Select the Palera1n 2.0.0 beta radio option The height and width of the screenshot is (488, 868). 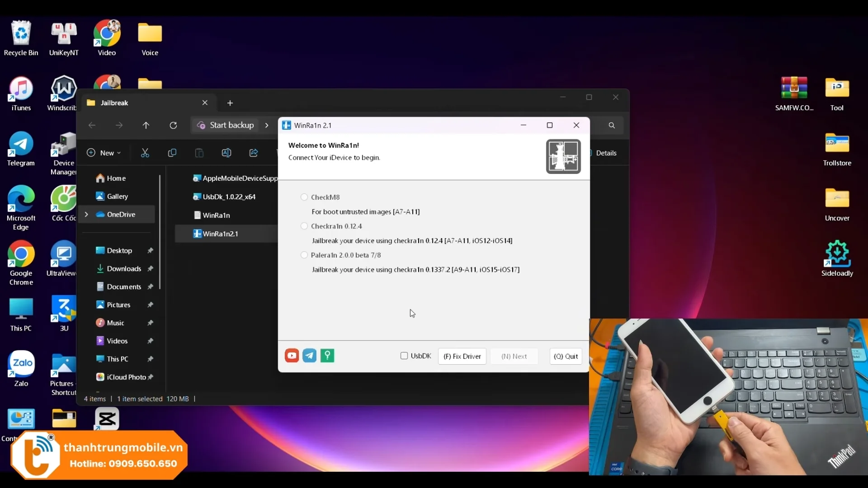click(304, 255)
